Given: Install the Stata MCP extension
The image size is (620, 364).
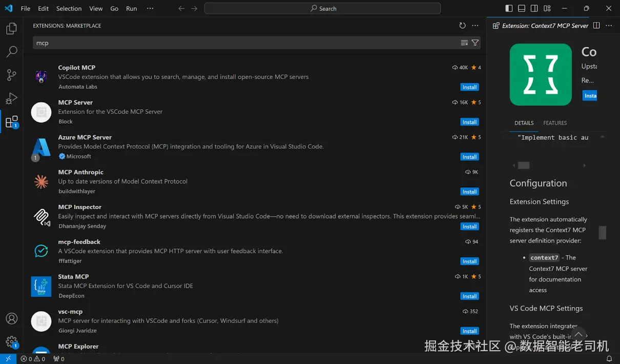Looking at the screenshot, I should coord(469,296).
